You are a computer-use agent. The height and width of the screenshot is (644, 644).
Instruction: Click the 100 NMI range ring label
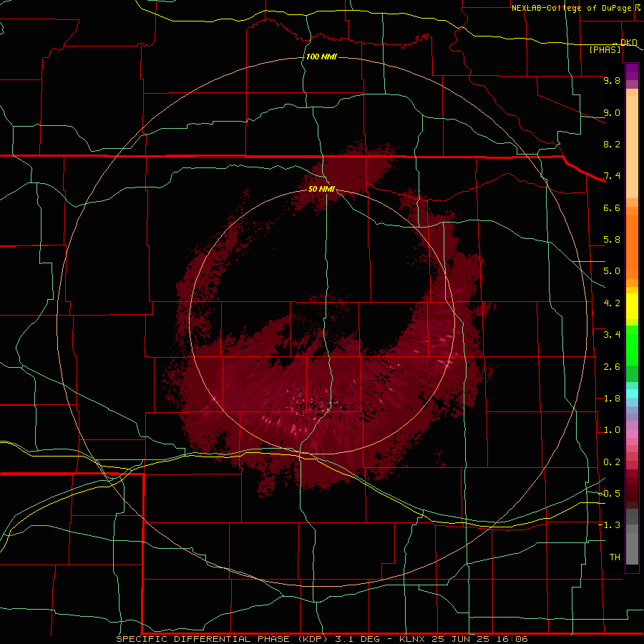[321, 57]
